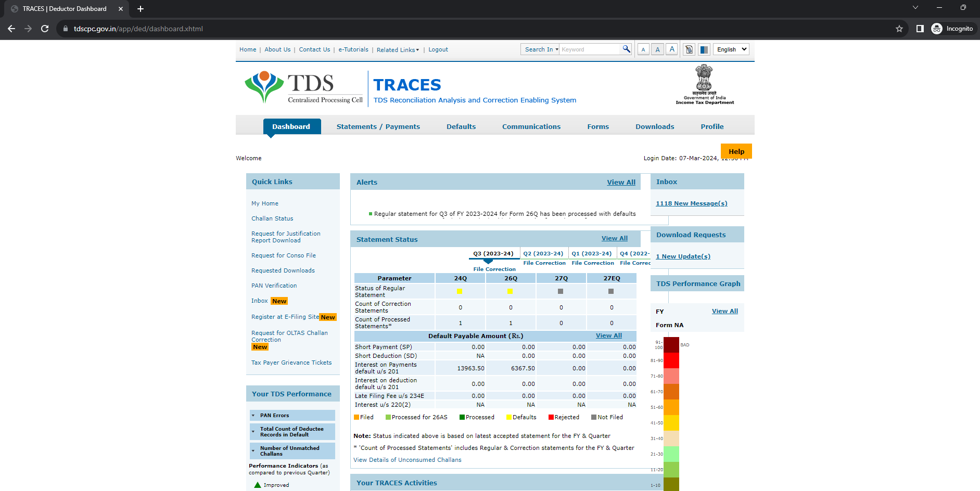The image size is (980, 491).
Task: Open the Profile menu
Action: tap(712, 126)
